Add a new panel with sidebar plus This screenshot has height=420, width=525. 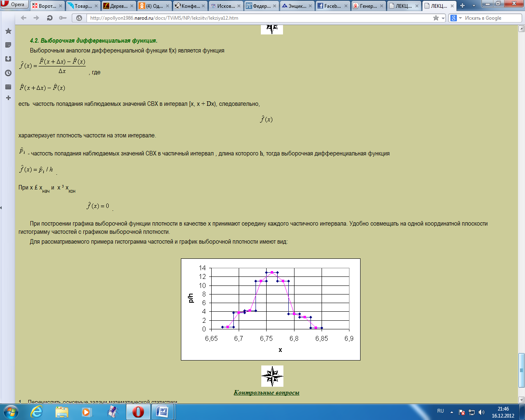(x=8, y=98)
